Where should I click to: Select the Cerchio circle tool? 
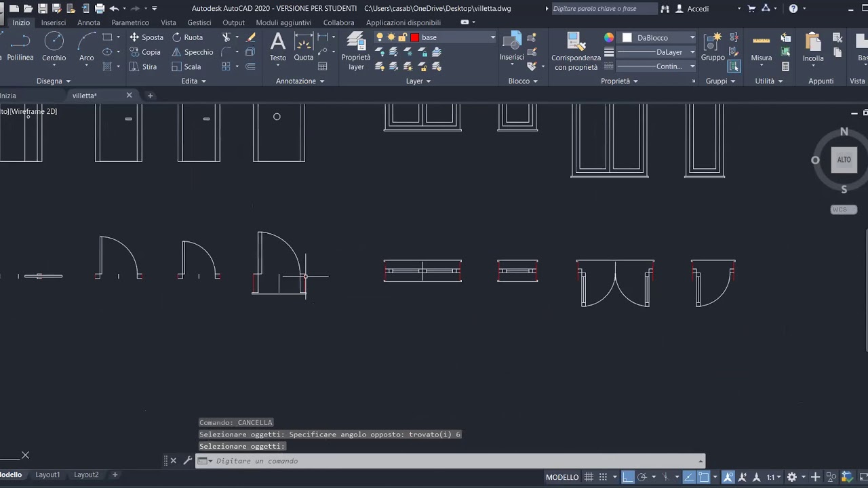coord(54,47)
